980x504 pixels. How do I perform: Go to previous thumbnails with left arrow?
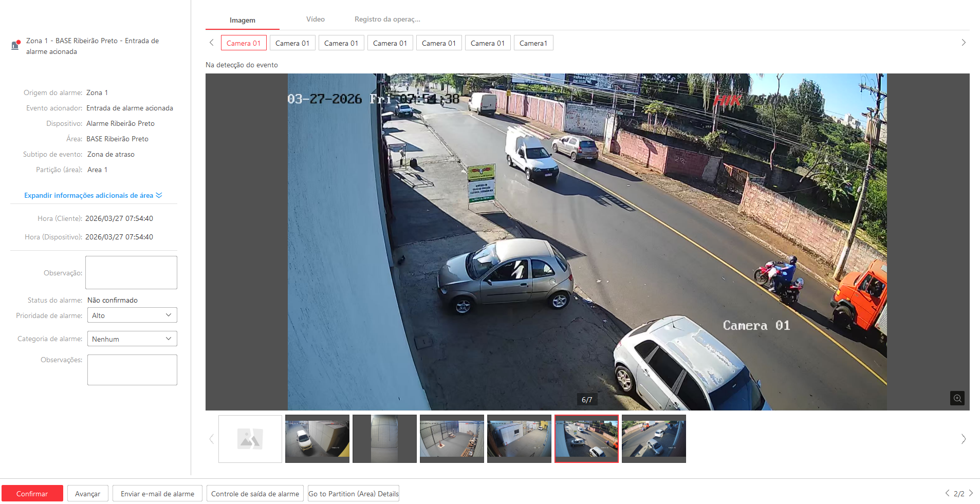click(x=211, y=439)
